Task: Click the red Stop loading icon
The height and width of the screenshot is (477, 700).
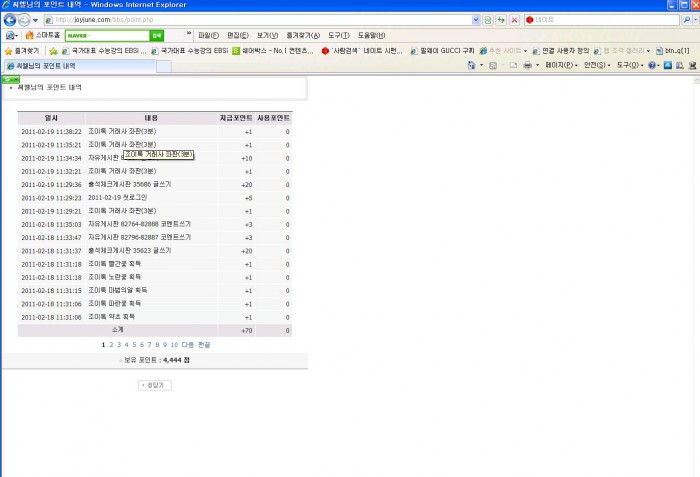Action: [514, 20]
